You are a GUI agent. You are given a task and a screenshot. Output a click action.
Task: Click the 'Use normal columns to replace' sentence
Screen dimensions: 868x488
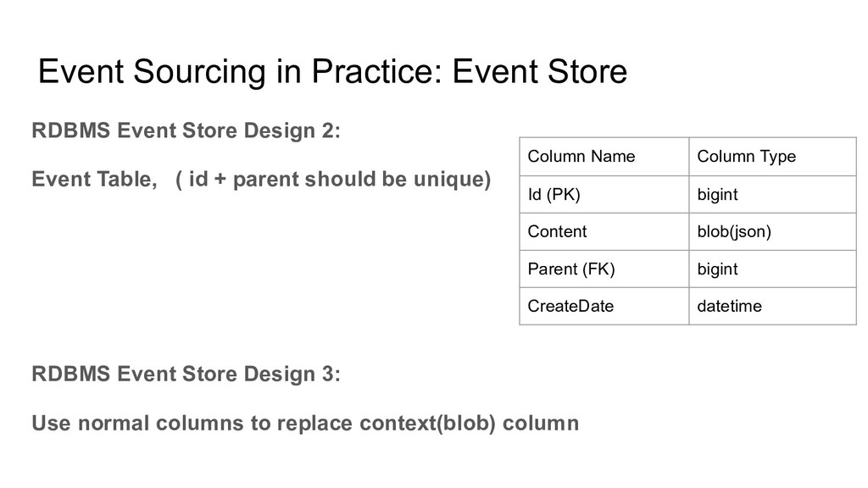click(305, 424)
